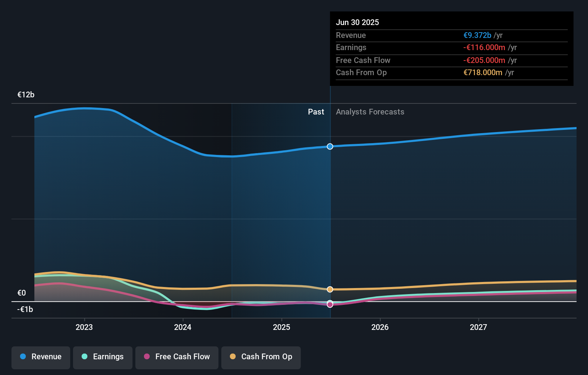Image resolution: width=588 pixels, height=375 pixels.
Task: Click the 2026 x-axis label
Action: 380,327
